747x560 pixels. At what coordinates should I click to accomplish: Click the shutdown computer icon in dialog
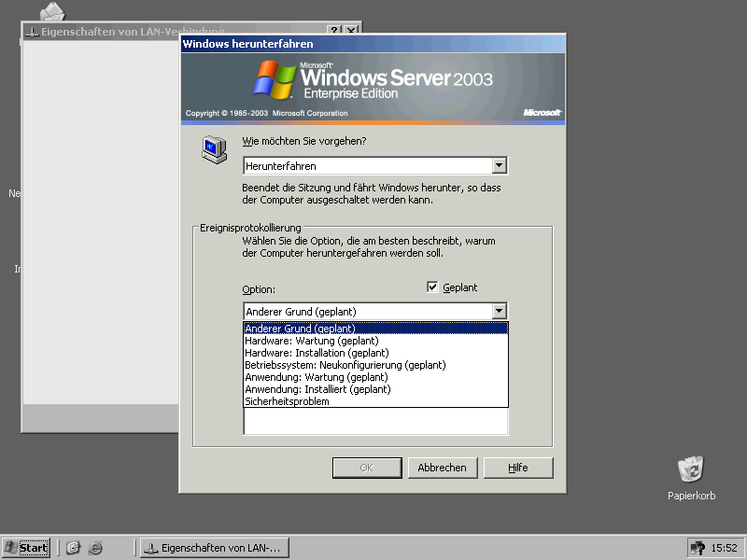coord(215,149)
